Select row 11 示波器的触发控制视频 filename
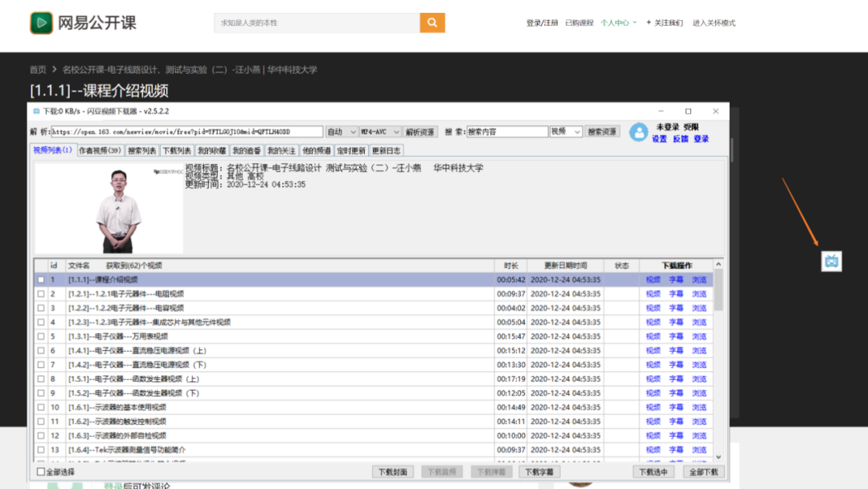This screenshot has width=868, height=489. [x=117, y=422]
